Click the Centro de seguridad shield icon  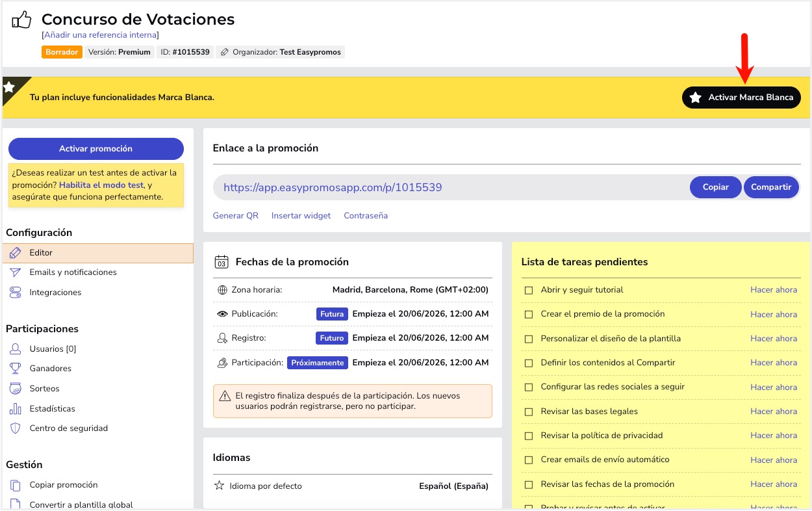[x=16, y=428]
